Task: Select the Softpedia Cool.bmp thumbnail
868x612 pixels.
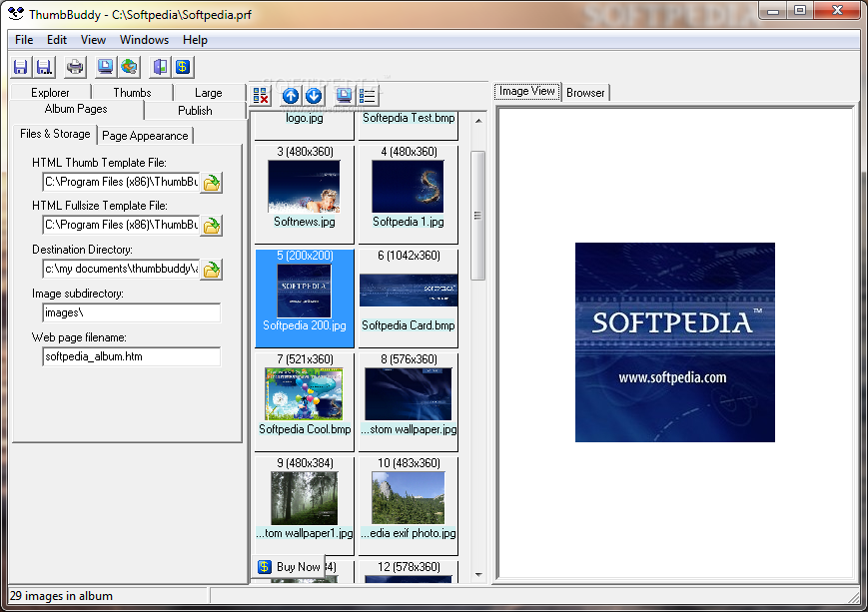Action: pyautogui.click(x=304, y=401)
